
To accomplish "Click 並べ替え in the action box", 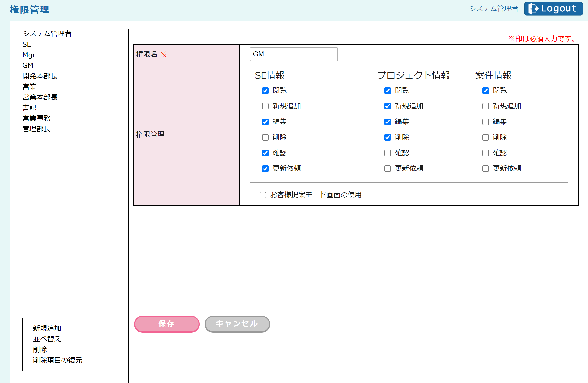I will click(x=47, y=339).
